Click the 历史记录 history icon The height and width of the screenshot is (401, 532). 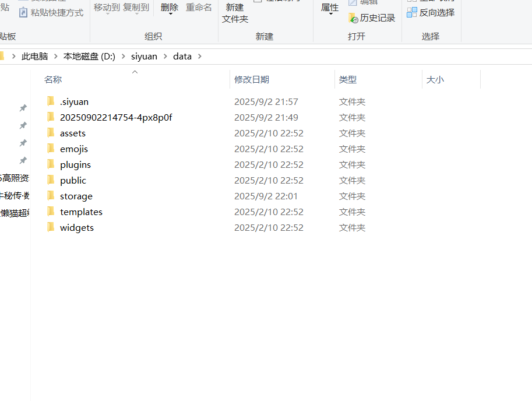353,18
